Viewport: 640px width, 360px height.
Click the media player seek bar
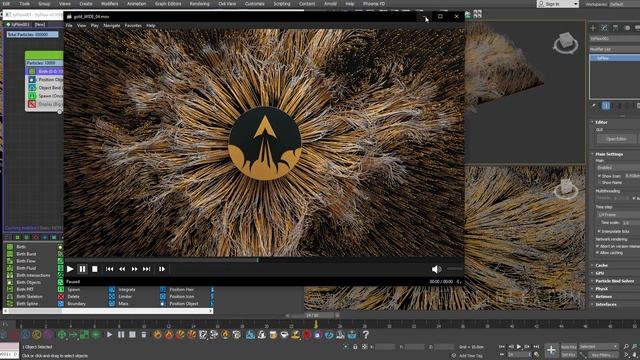point(264,260)
